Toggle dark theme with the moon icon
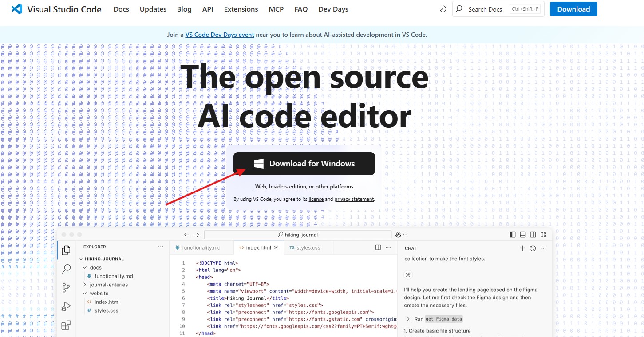Viewport: 644px width, 337px height. pyautogui.click(x=443, y=9)
